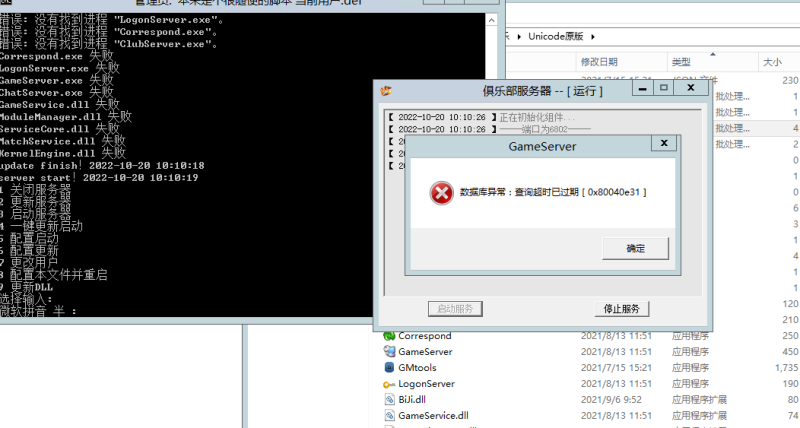This screenshot has height=428, width=800.
Task: Click console option 配置本文件并重启
Action: pyautogui.click(x=54, y=274)
